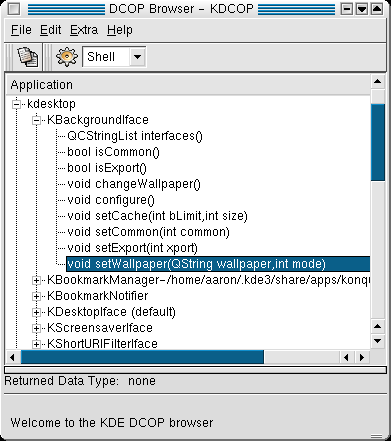Click the KShortURIFilterIface label
The height and width of the screenshot is (441, 391).
click(x=102, y=344)
